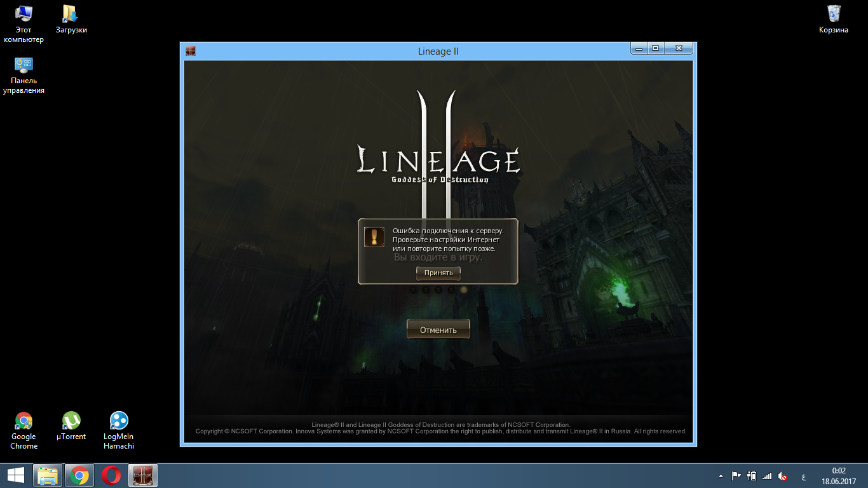Open File Explorer from the taskbar
The image size is (868, 488).
click(48, 475)
